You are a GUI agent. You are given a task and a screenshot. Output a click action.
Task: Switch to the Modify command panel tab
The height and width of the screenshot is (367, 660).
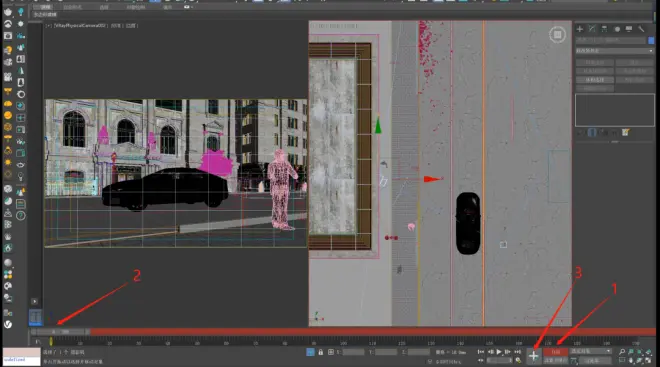(592, 29)
